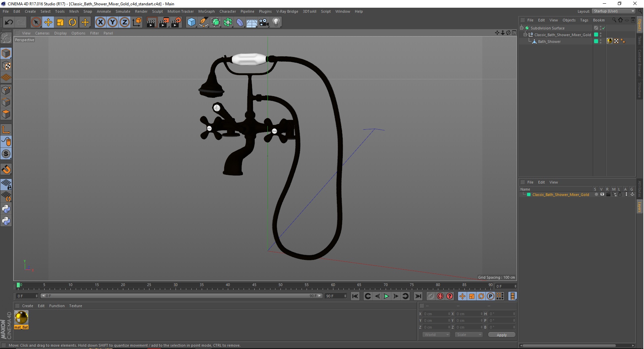This screenshot has width=644, height=349.
Task: Switch to Edges mode
Action: (6, 102)
